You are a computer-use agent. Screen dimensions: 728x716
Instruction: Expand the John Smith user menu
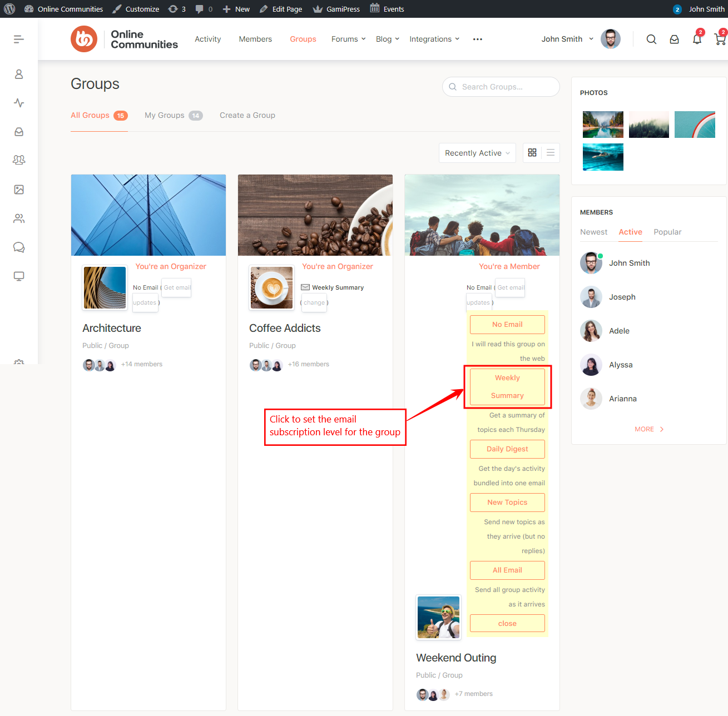(x=567, y=39)
